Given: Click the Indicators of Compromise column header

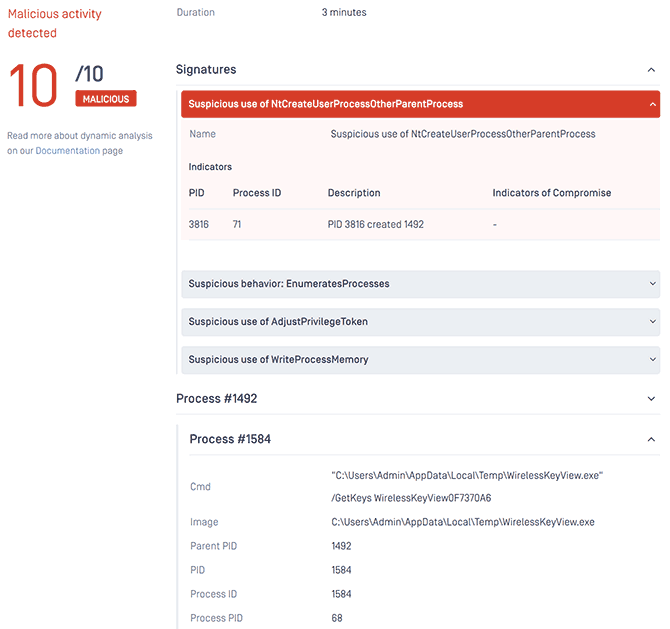Looking at the screenshot, I should coord(552,193).
